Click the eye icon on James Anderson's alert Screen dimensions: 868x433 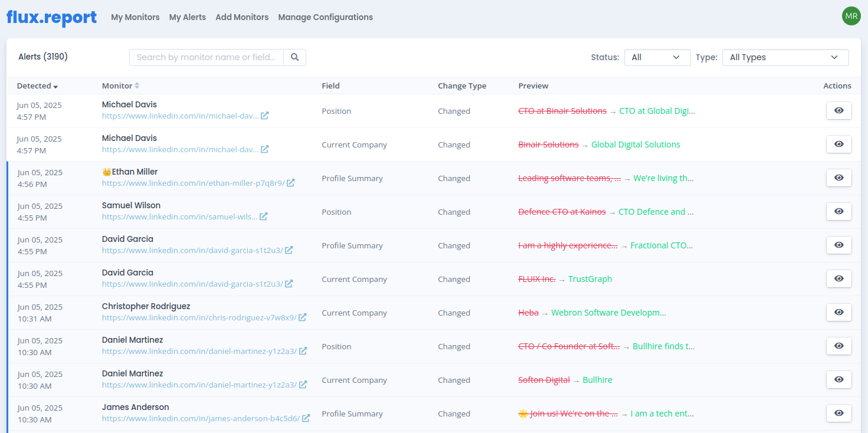tap(838, 413)
